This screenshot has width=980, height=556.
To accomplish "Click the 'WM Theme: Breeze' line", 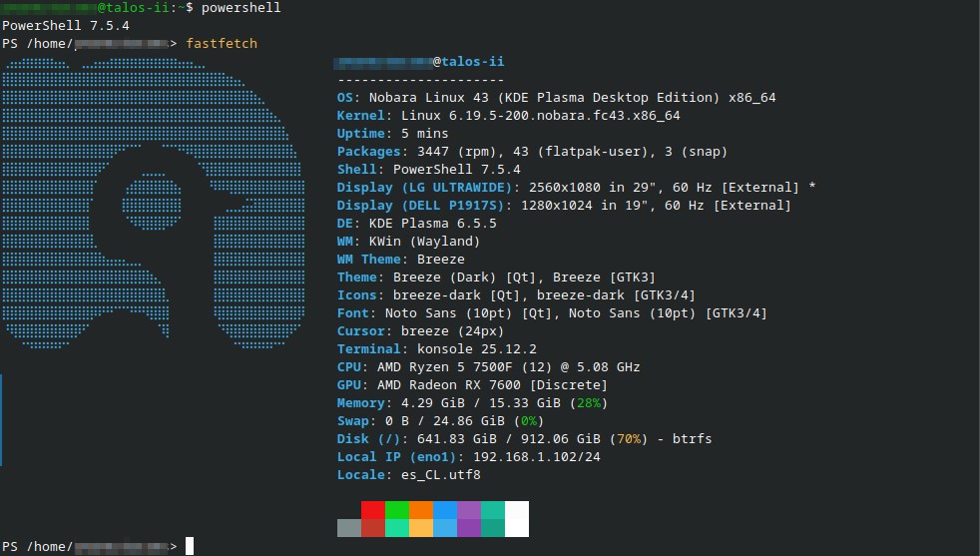I will (400, 259).
